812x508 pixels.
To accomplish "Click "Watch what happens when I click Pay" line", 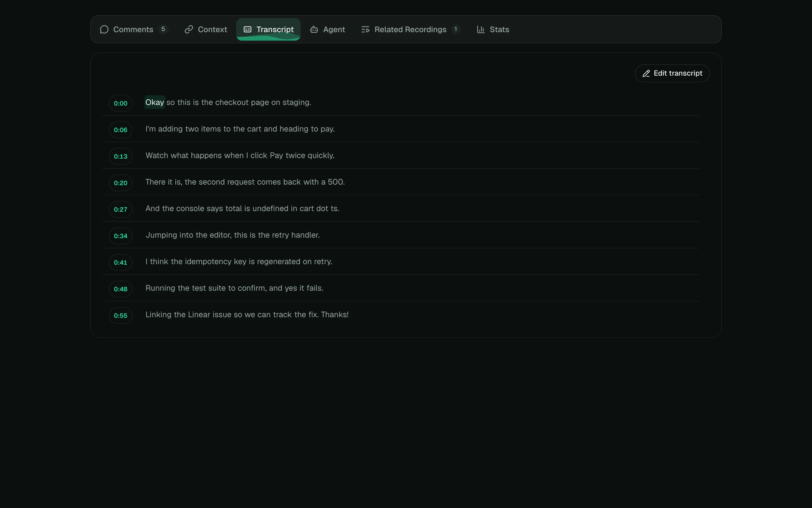I will 240,156.
